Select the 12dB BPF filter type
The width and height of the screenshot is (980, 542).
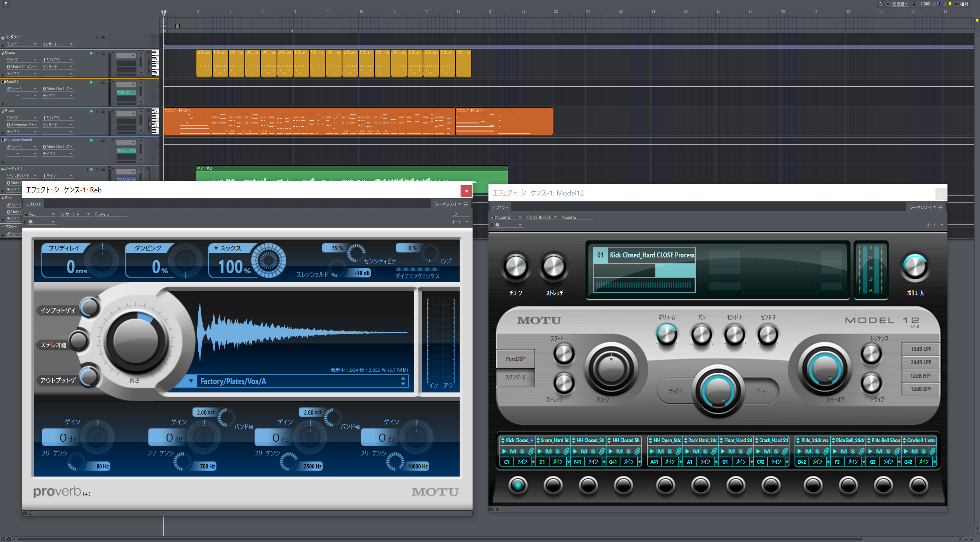coord(921,389)
